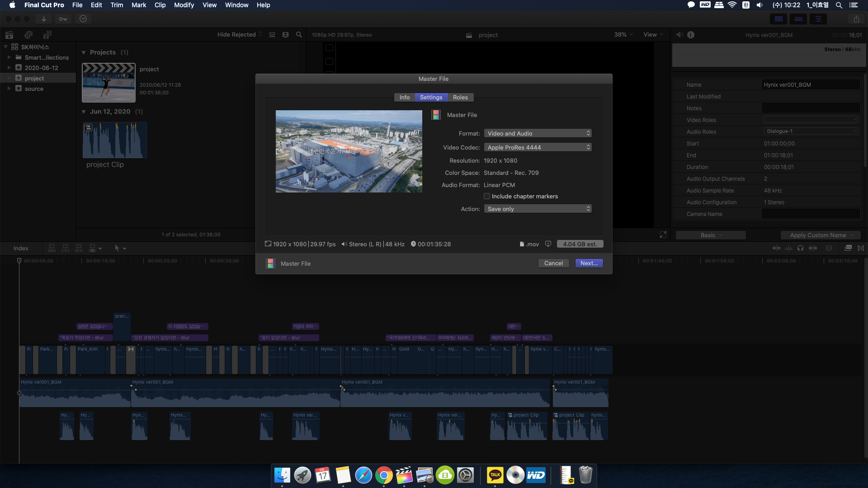
Task: Open the Video Codec dropdown
Action: pyautogui.click(x=538, y=148)
